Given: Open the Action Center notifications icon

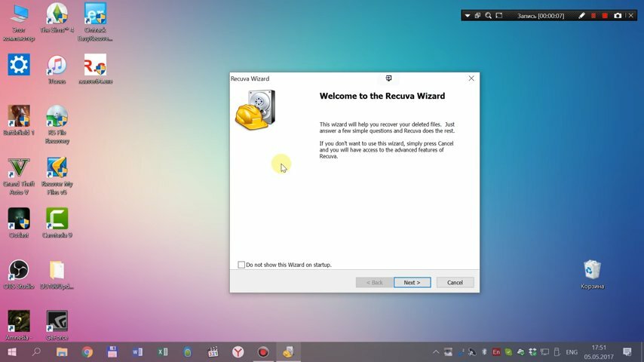Looking at the screenshot, I should [627, 352].
